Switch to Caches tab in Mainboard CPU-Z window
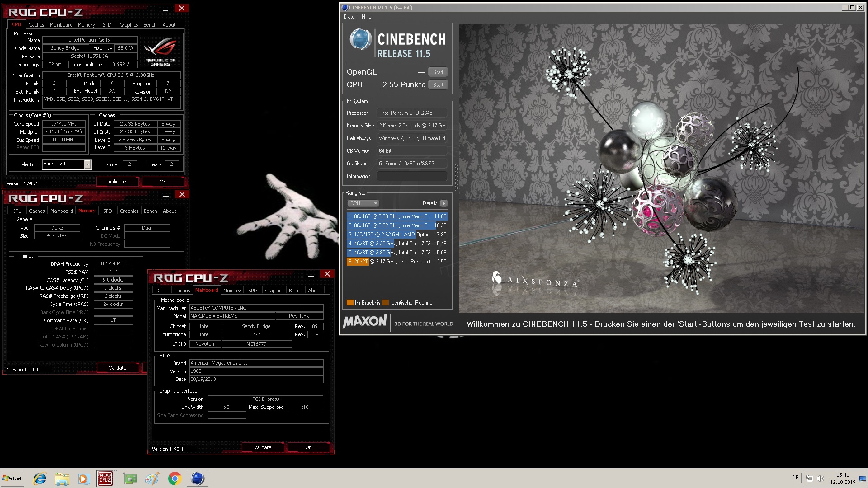 click(x=182, y=291)
